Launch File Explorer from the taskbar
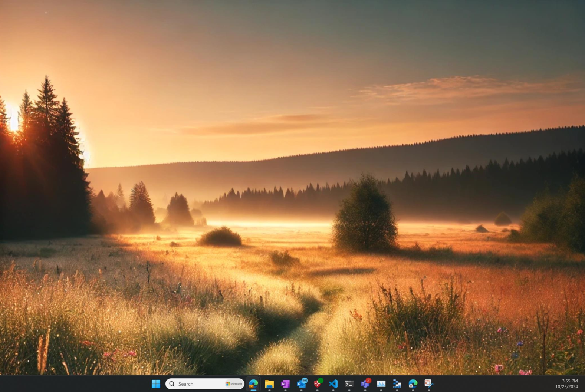The image size is (585, 392). [269, 384]
